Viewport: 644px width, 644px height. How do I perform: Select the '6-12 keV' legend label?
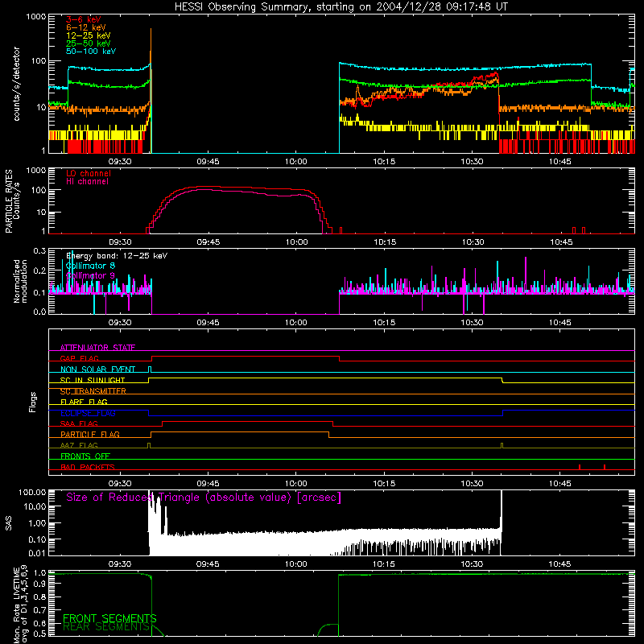click(86, 27)
